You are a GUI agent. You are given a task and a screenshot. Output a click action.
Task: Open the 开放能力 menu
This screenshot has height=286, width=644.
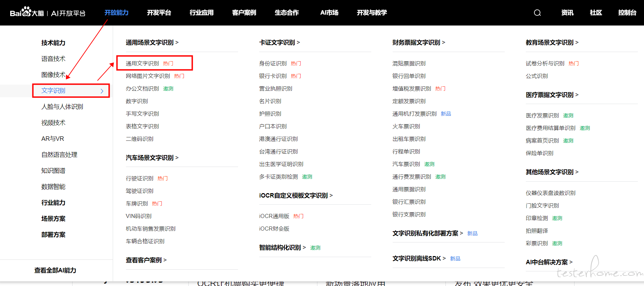(x=116, y=13)
